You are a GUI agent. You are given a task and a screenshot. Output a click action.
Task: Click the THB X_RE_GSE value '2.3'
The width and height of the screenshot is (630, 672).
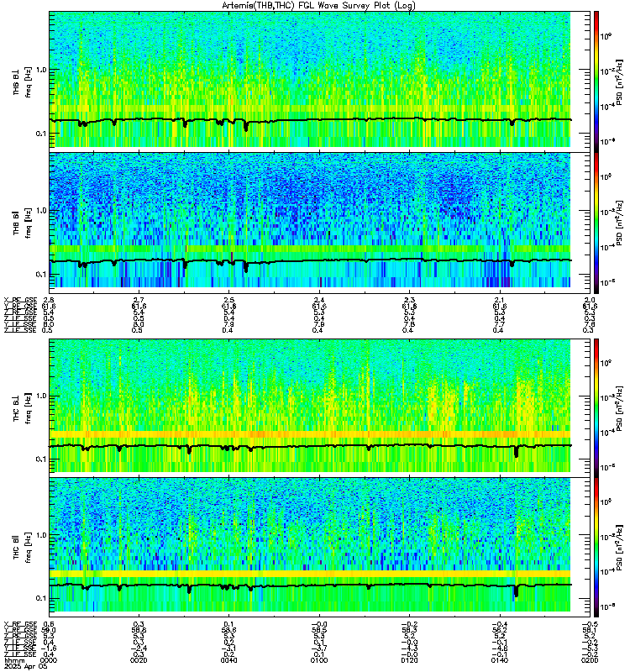tap(409, 300)
